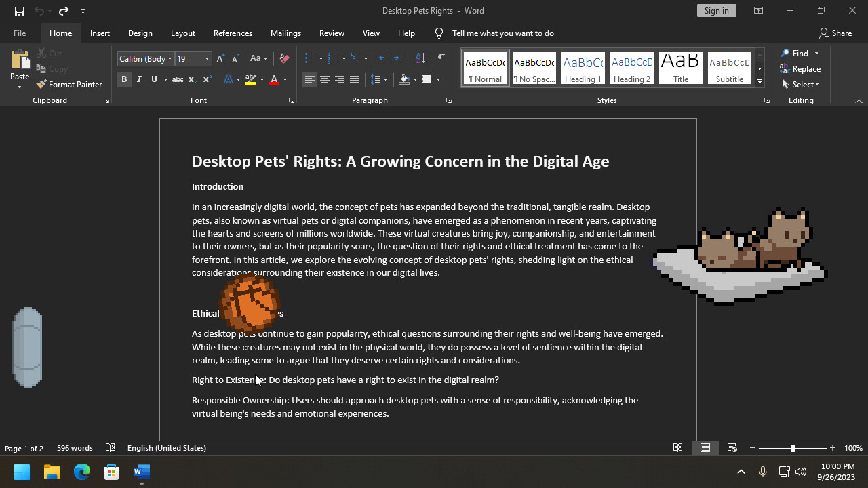This screenshot has width=868, height=488.
Task: Switch to Read Mode from the status bar
Action: point(677,448)
